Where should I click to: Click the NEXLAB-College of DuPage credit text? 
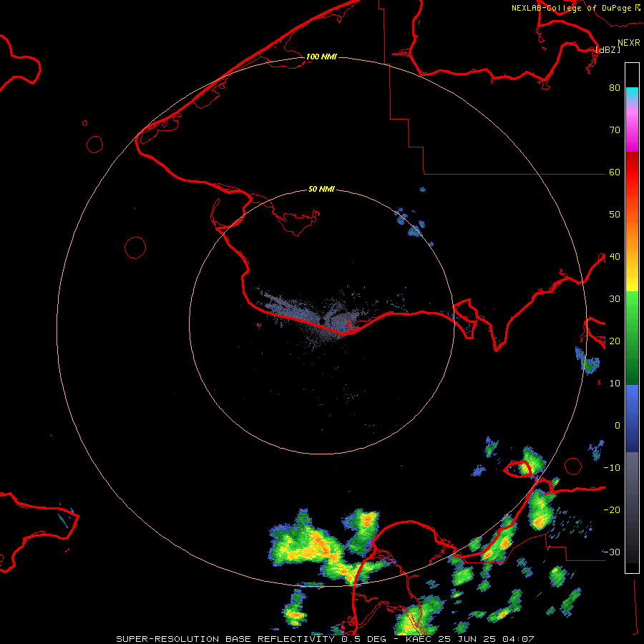coord(571,8)
